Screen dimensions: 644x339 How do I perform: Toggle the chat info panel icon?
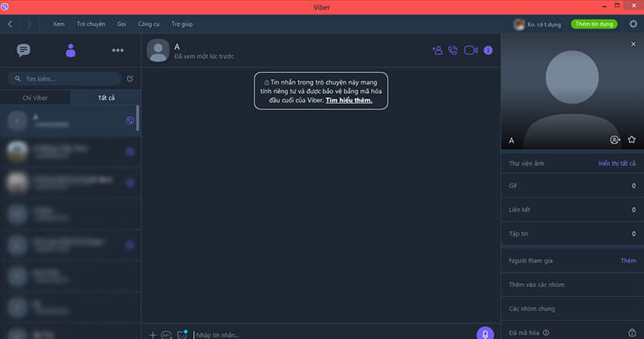point(488,50)
